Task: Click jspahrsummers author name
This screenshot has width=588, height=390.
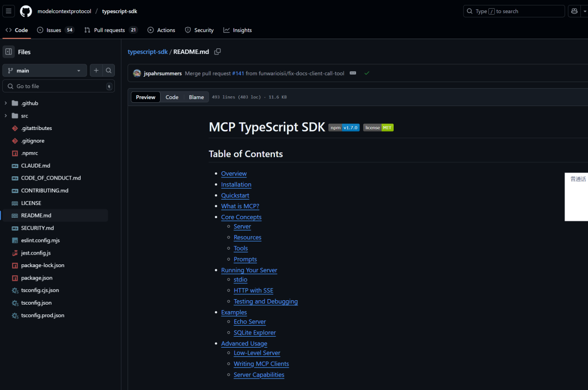Action: click(x=163, y=73)
